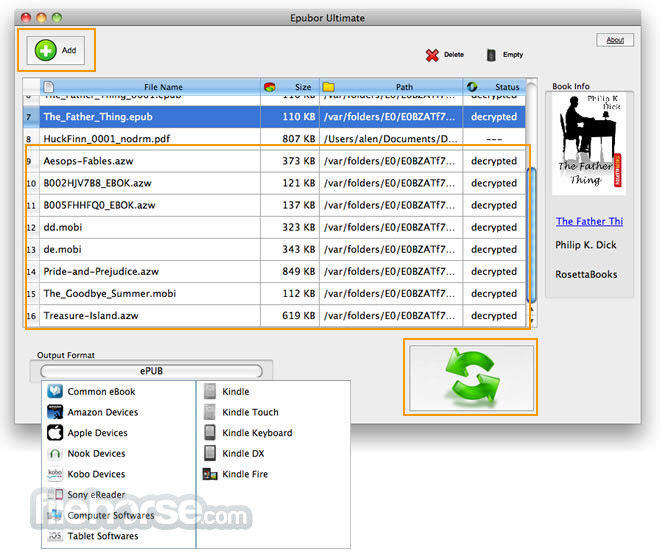660x560 pixels.
Task: Open the ePUB output format dropdown
Action: pyautogui.click(x=151, y=371)
